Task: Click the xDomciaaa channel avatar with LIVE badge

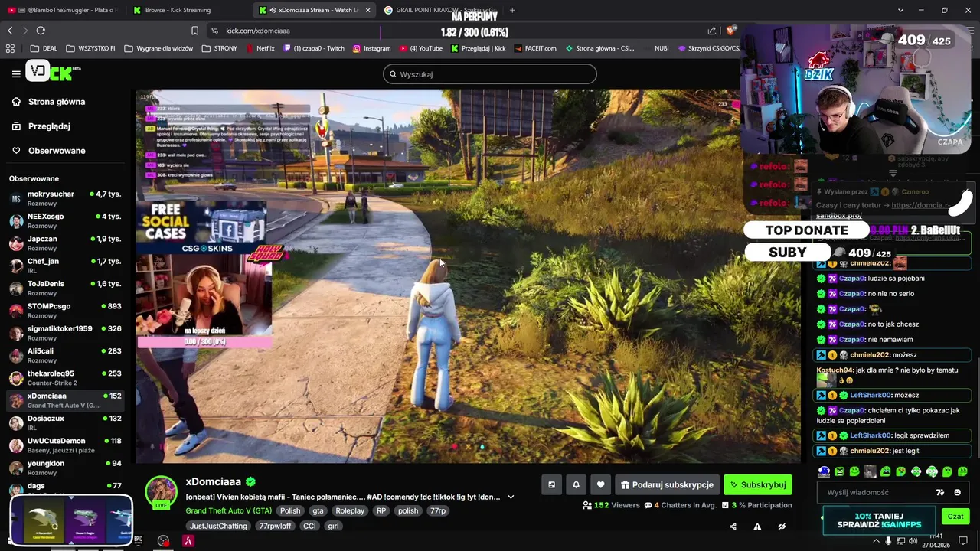Action: tap(162, 492)
